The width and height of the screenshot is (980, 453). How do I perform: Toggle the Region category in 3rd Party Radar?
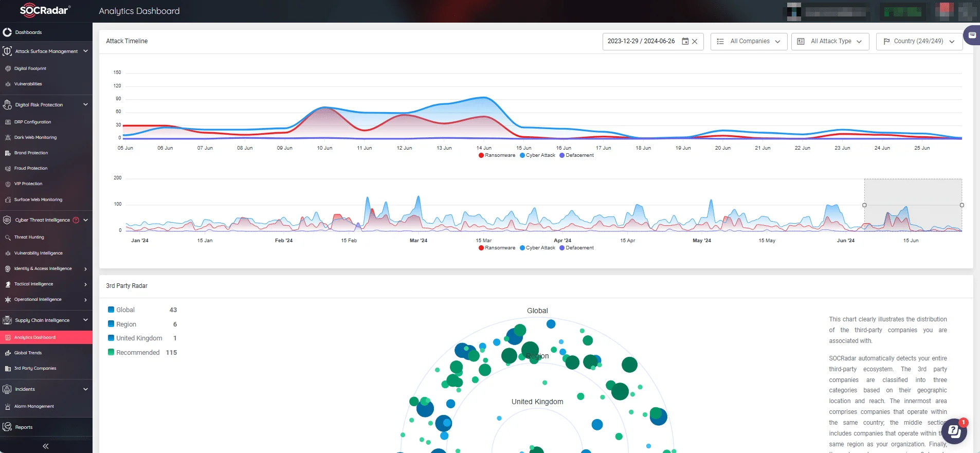click(x=122, y=324)
